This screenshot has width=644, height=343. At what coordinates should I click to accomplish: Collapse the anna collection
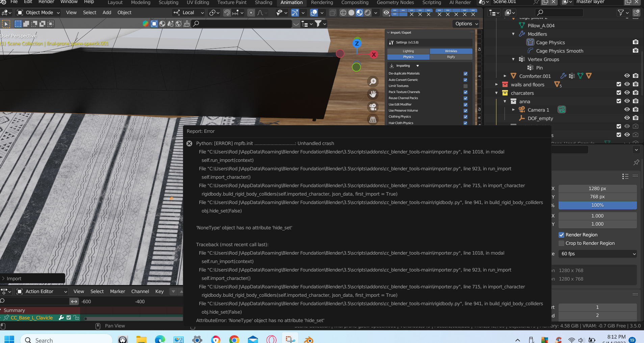point(505,101)
